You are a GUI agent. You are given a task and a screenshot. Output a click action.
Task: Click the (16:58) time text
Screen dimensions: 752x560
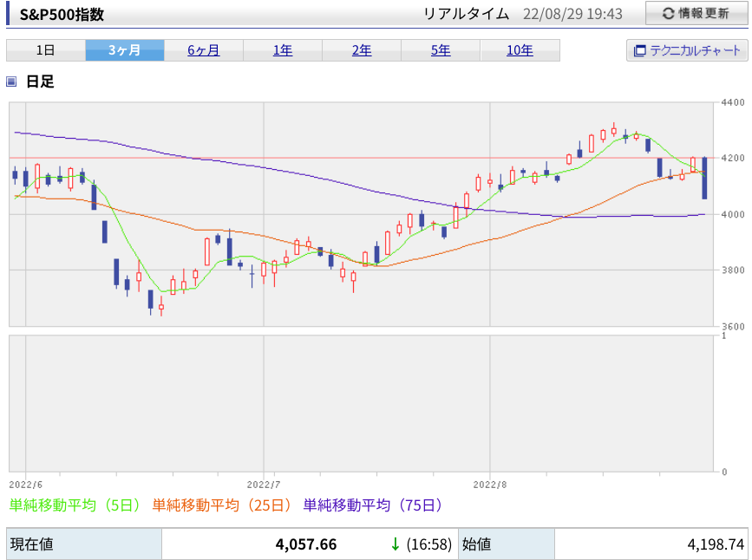(x=429, y=544)
